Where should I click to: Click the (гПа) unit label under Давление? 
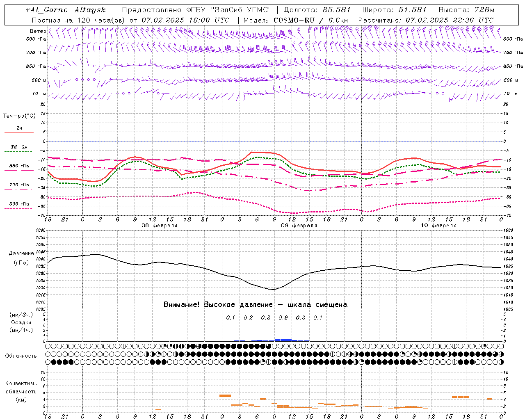(21, 263)
